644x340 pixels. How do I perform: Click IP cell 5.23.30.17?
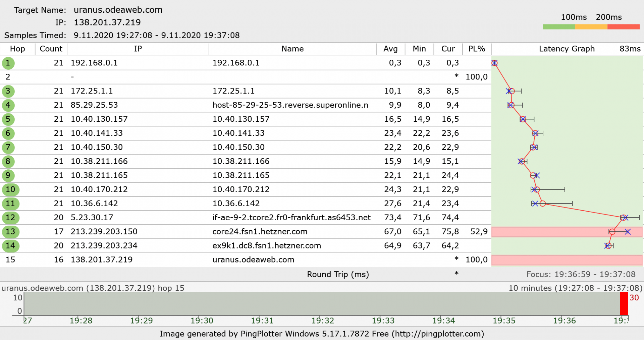[92, 218]
